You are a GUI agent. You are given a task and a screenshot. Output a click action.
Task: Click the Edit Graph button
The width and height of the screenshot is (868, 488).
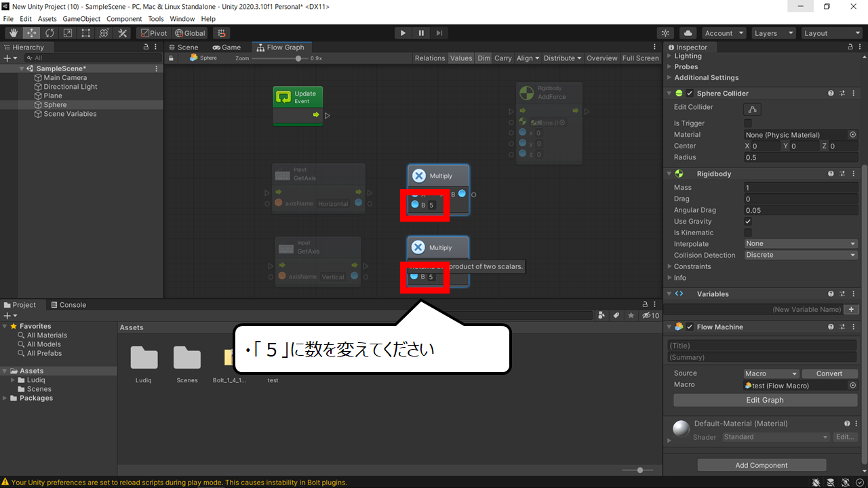[764, 400]
